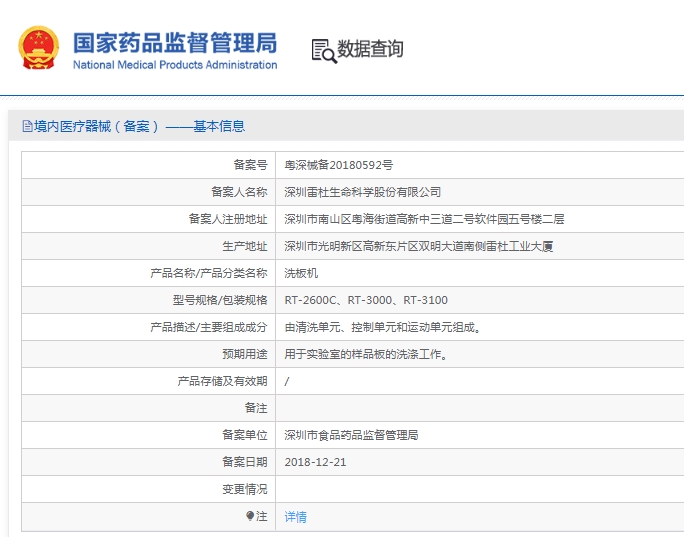Click the 型号规格/包装规格 label
The height and width of the screenshot is (537, 684).
(220, 301)
